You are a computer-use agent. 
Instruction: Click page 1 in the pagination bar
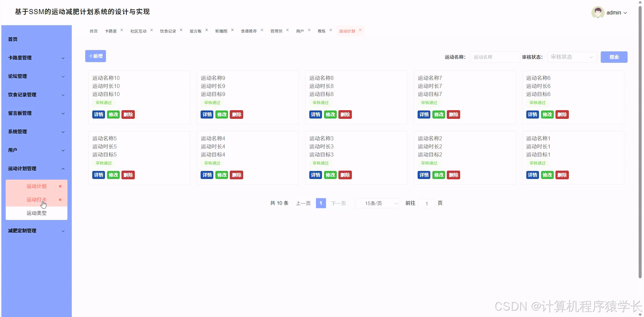[321, 203]
